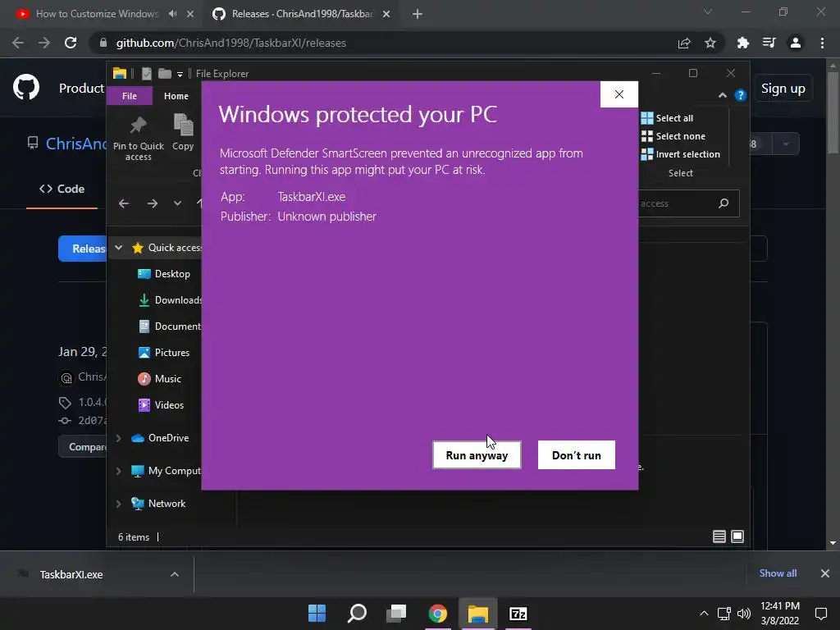Click the GitHub address bar URL

[x=231, y=43]
